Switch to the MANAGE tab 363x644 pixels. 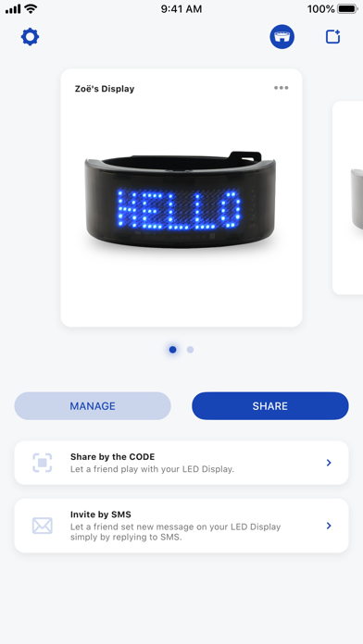93,406
